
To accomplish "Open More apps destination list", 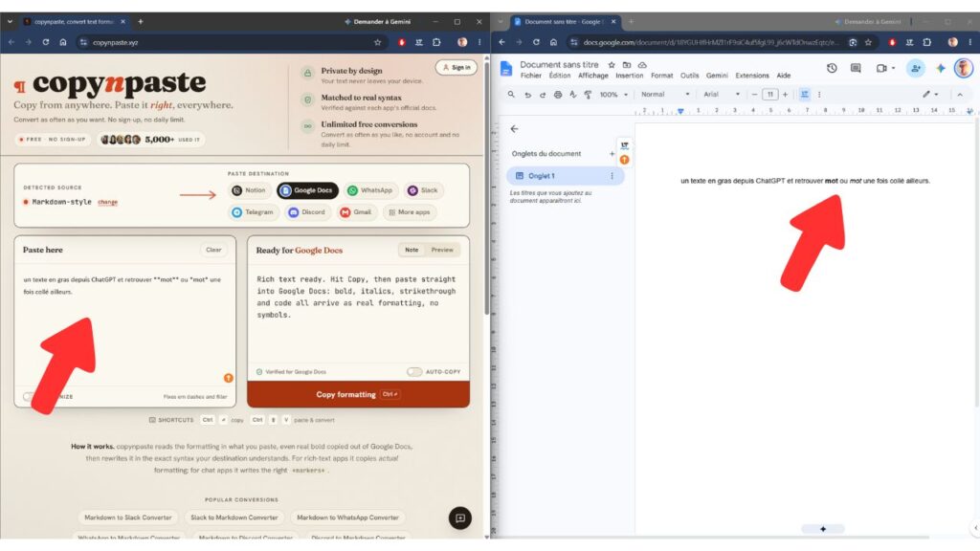I will (410, 212).
